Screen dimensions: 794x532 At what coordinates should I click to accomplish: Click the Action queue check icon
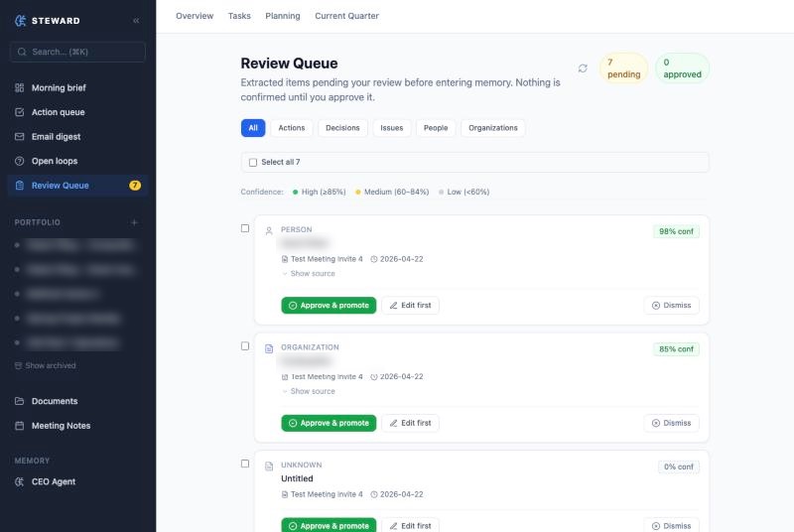(19, 112)
